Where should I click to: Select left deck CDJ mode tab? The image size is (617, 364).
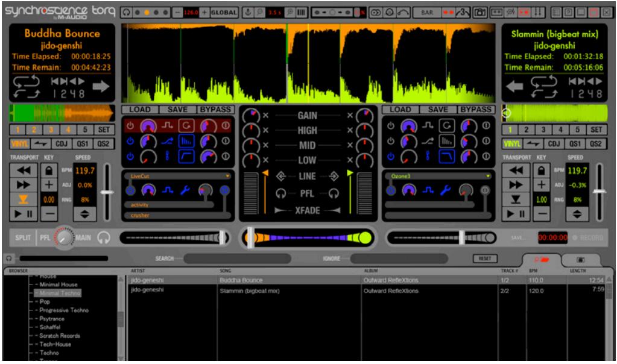point(62,144)
